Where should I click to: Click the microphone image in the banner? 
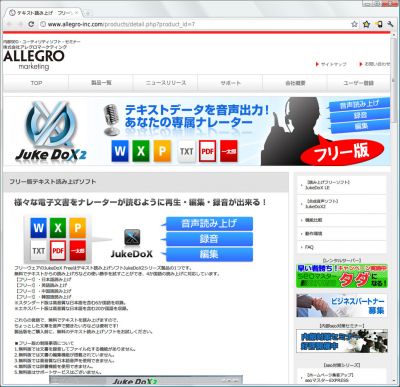point(111,119)
